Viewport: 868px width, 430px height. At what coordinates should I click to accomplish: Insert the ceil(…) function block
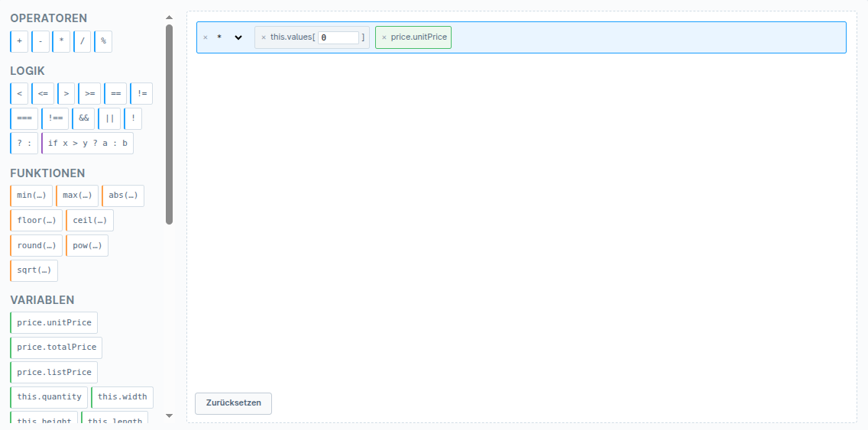(x=89, y=220)
